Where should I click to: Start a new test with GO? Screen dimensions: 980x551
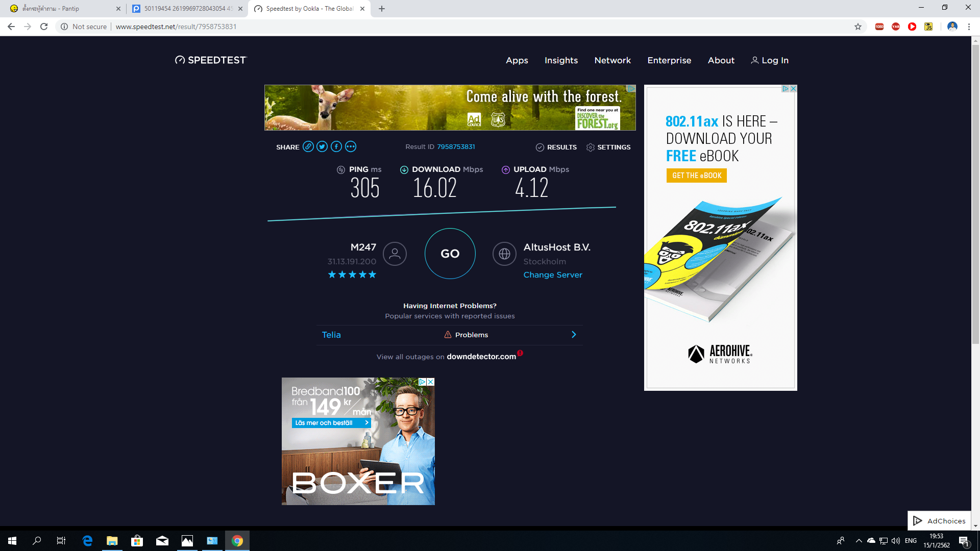click(x=450, y=254)
